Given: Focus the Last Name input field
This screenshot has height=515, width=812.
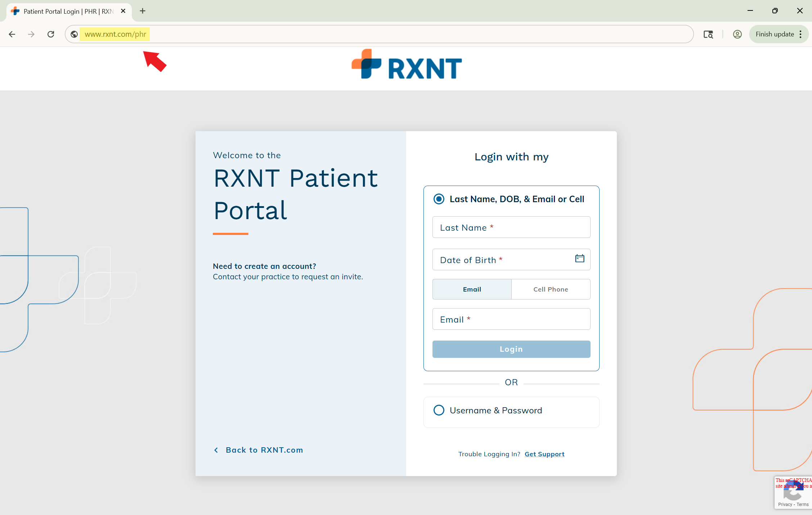Looking at the screenshot, I should tap(511, 227).
